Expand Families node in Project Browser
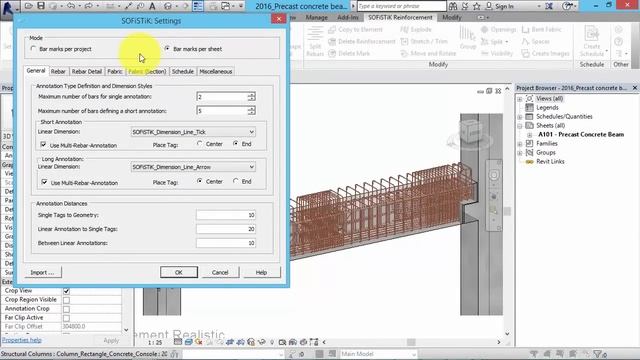This screenshot has width=640, height=360. coord(520,144)
